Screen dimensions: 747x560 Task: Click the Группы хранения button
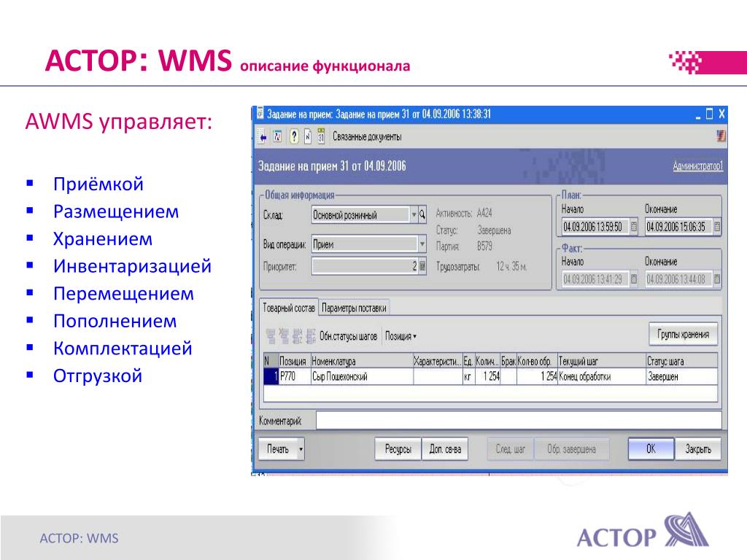click(683, 334)
